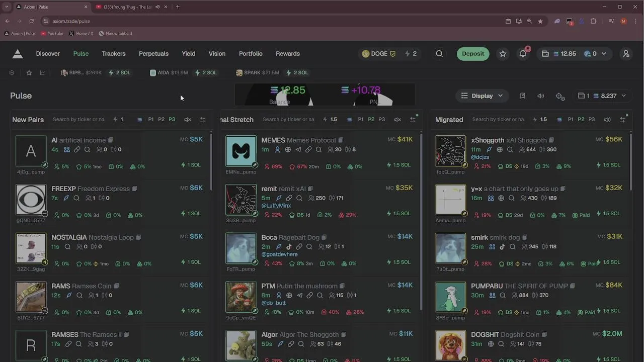Search New Pairs by ticker field
Viewport: 644px width, 362px height.
tap(79, 120)
